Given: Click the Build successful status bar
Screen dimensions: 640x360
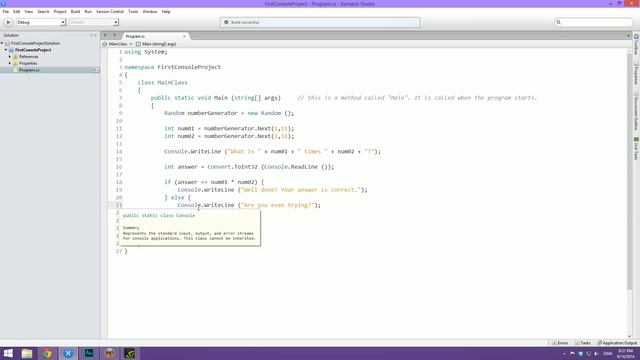Looking at the screenshot, I should (x=320, y=22).
